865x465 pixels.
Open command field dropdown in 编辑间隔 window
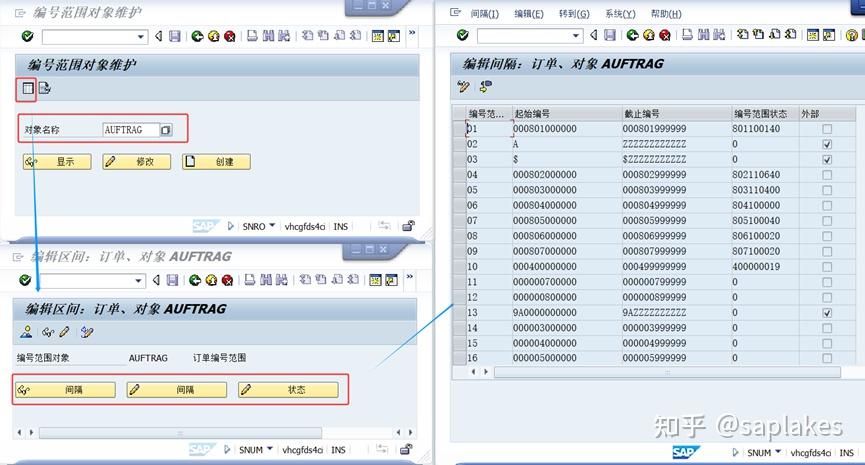pos(576,36)
